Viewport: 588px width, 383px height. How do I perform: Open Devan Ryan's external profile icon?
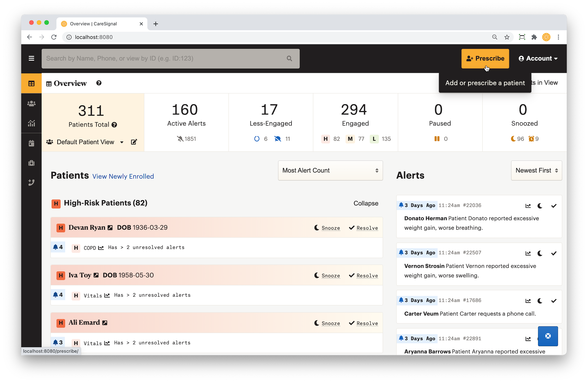[x=110, y=228]
